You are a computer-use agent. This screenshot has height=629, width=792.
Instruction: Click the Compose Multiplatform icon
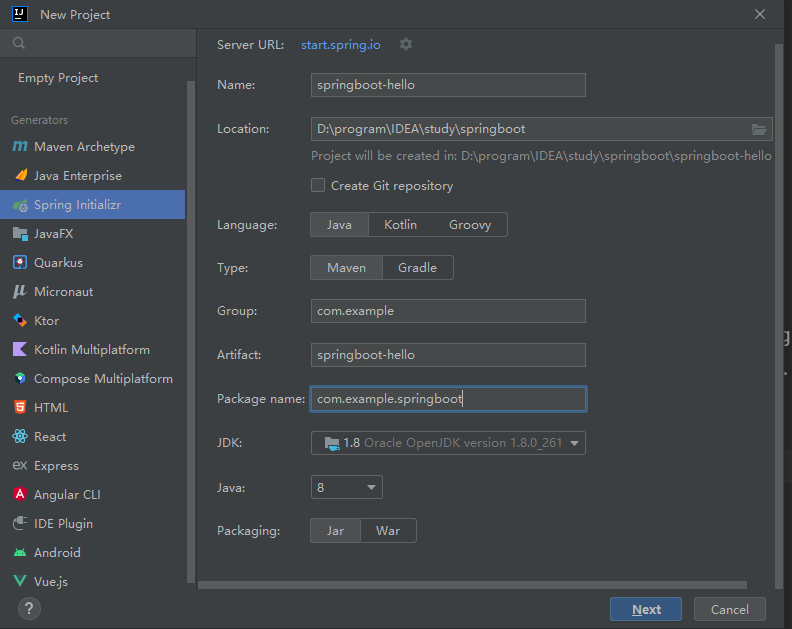pos(20,378)
